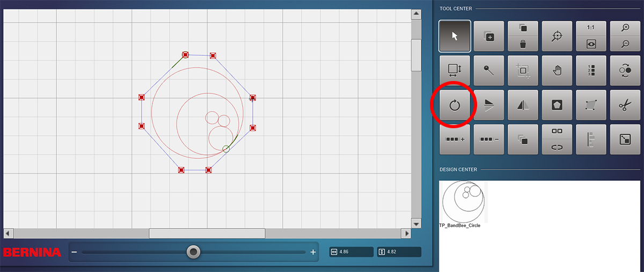Image resolution: width=644 pixels, height=272 pixels.
Task: Click the fit to hoop icon
Action: 625,139
